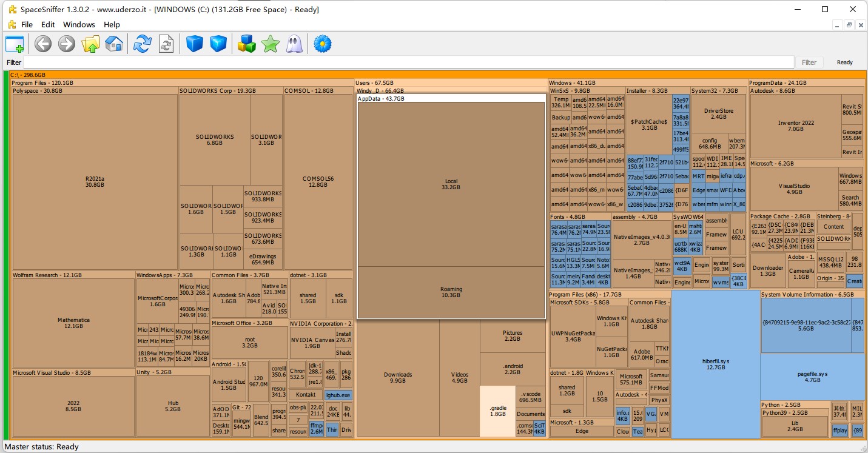Image resolution: width=868 pixels, height=453 pixels.
Task: Restore the inner child view window
Action: tap(849, 25)
